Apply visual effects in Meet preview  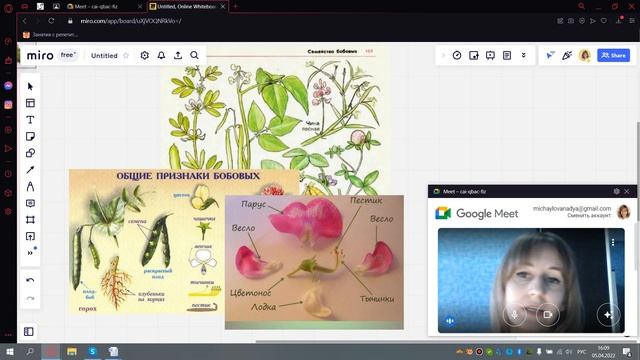pos(608,315)
